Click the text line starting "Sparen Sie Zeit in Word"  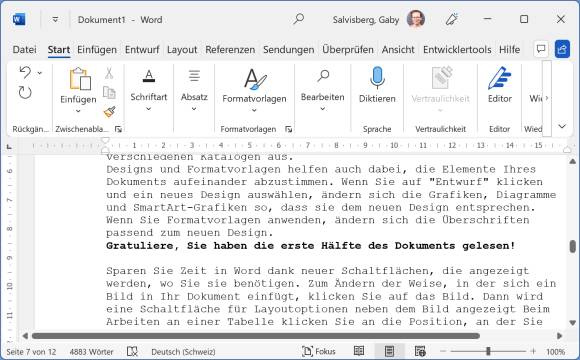318,271
